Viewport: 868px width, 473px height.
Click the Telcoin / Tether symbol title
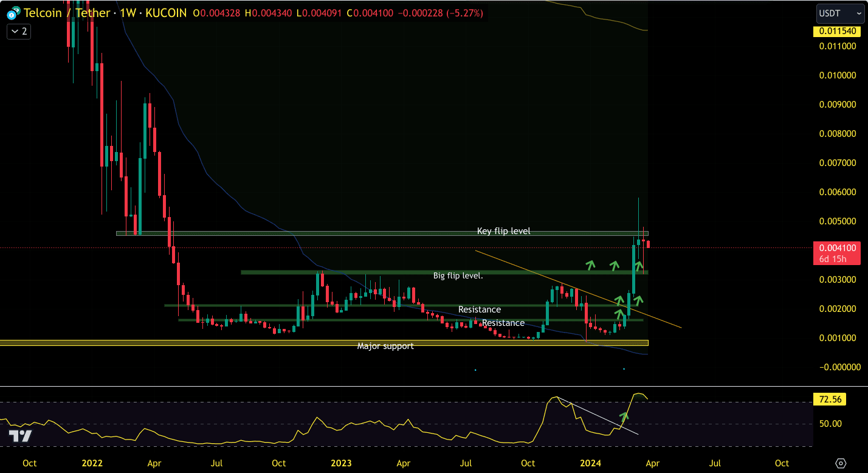[67, 13]
